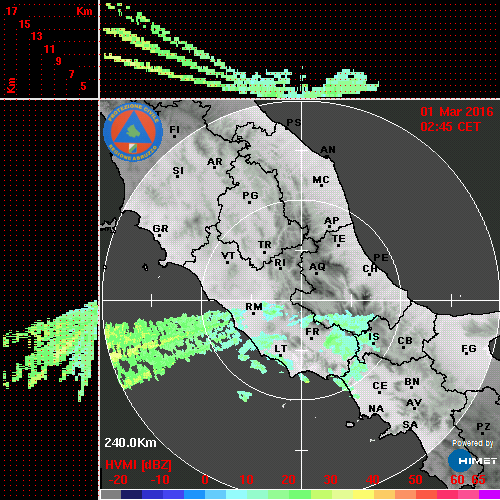
Task: Click the AN city marker
Action: [328, 151]
